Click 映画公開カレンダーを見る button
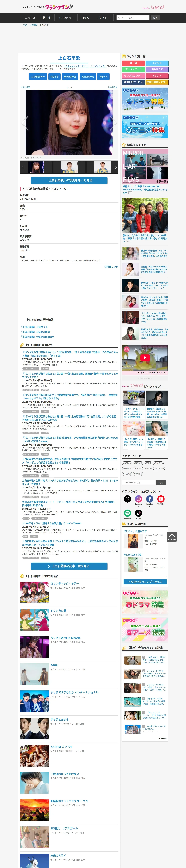This screenshot has width=186, height=868. [x=145, y=582]
